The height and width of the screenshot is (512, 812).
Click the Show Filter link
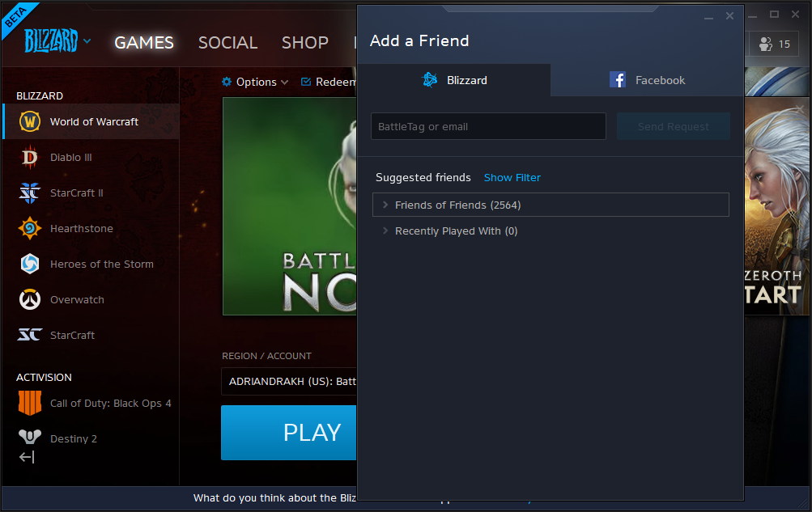[512, 177]
